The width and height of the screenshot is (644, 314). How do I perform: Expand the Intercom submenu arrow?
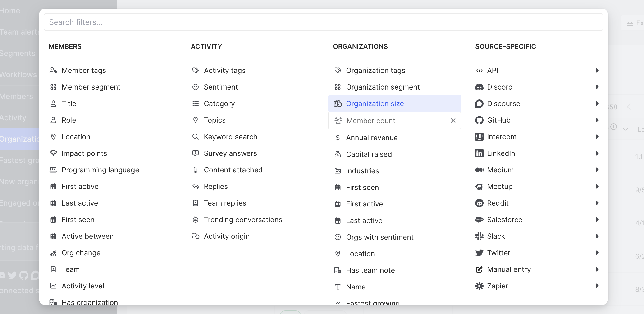click(x=597, y=137)
